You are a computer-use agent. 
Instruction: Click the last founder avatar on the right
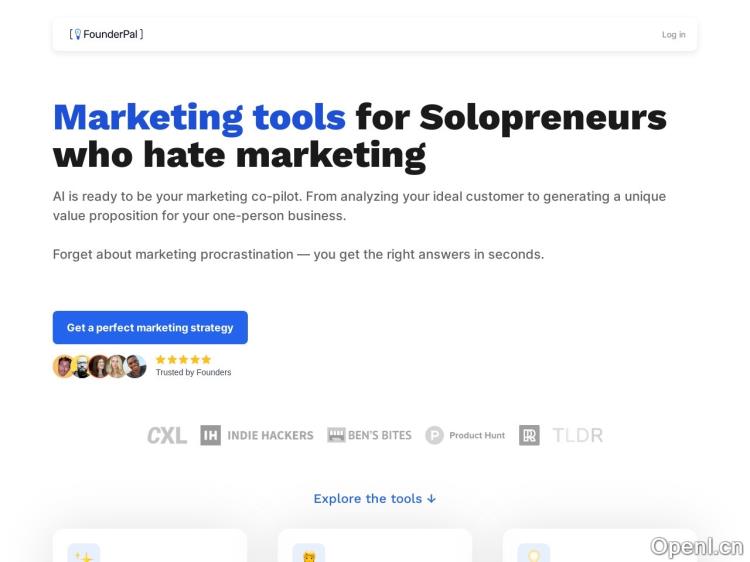[136, 366]
